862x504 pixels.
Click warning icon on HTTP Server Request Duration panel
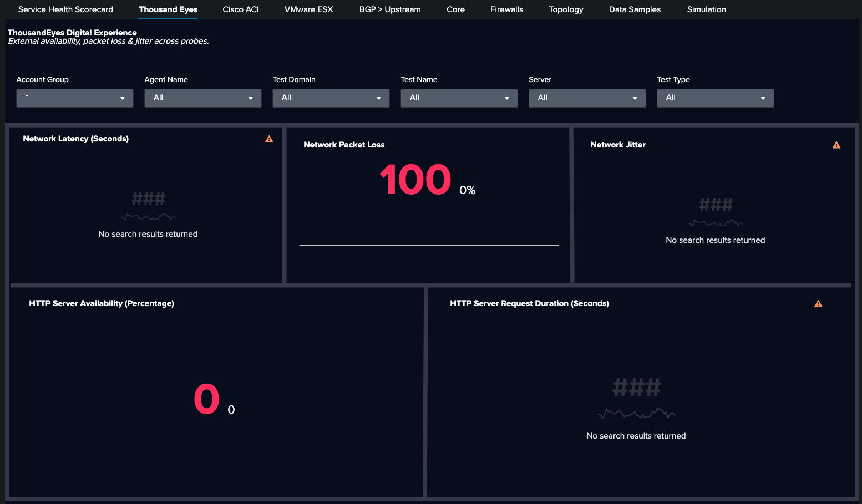pos(818,303)
